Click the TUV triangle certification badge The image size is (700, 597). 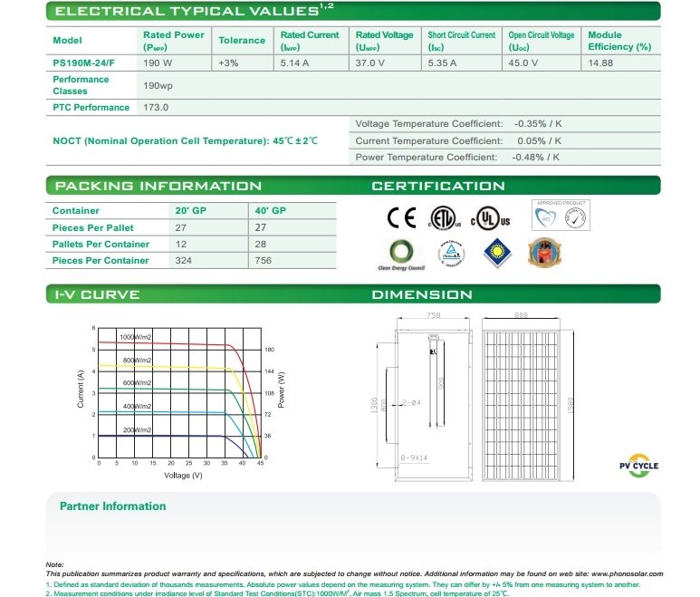click(x=450, y=252)
